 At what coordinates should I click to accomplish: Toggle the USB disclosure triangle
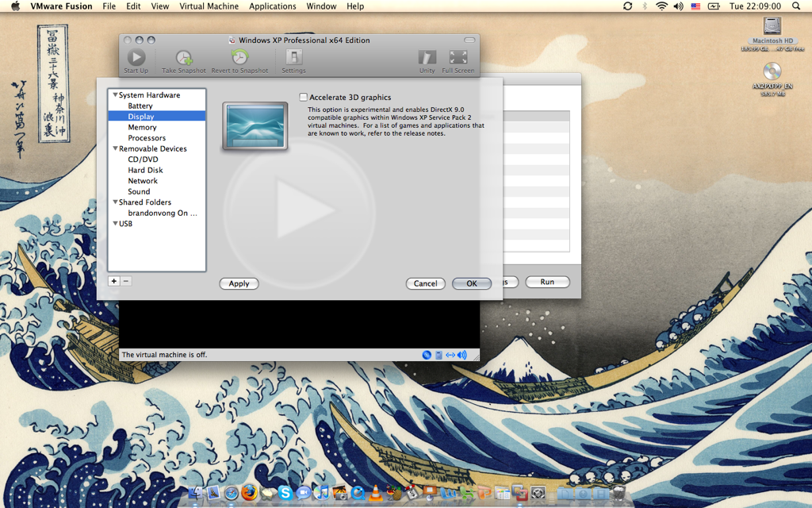[115, 223]
